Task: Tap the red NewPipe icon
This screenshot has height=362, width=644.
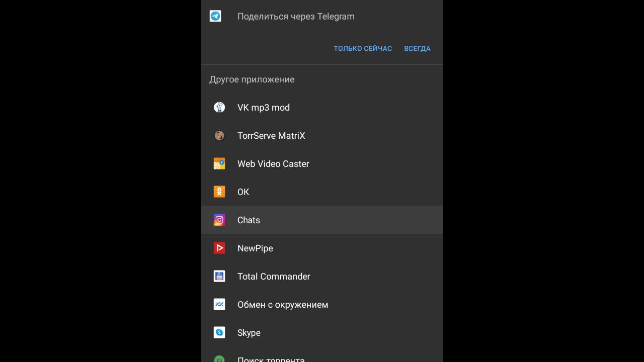Action: pyautogui.click(x=219, y=248)
